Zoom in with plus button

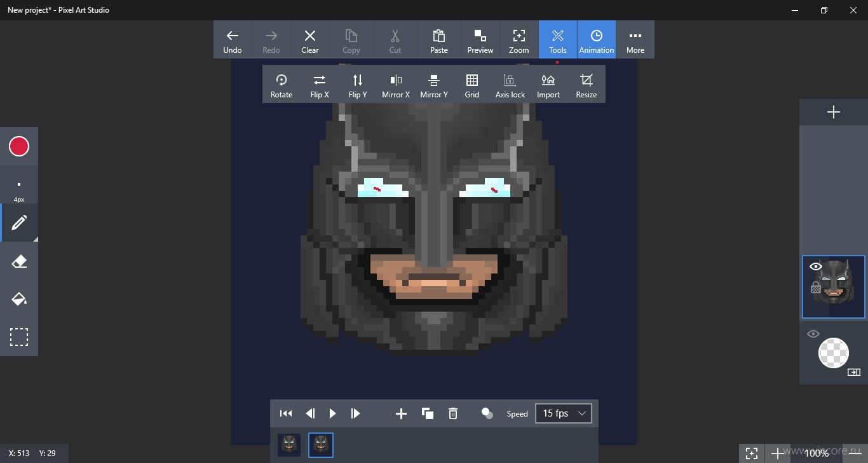point(778,453)
